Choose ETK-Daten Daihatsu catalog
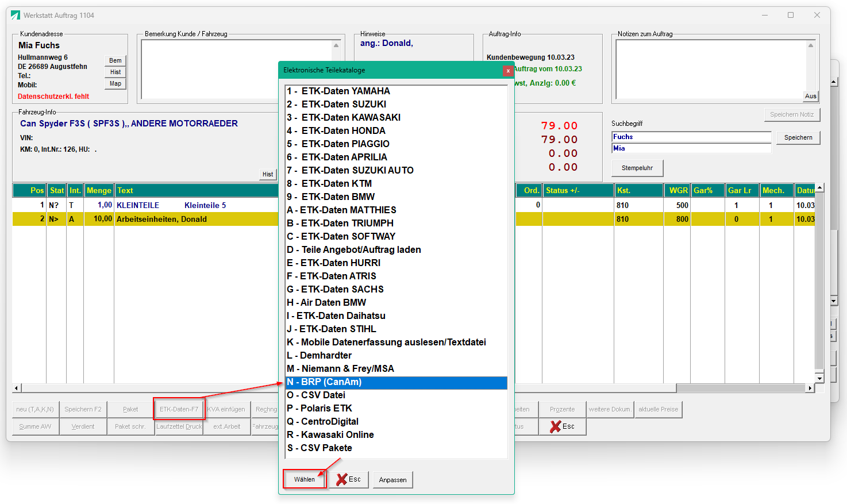 tap(396, 316)
